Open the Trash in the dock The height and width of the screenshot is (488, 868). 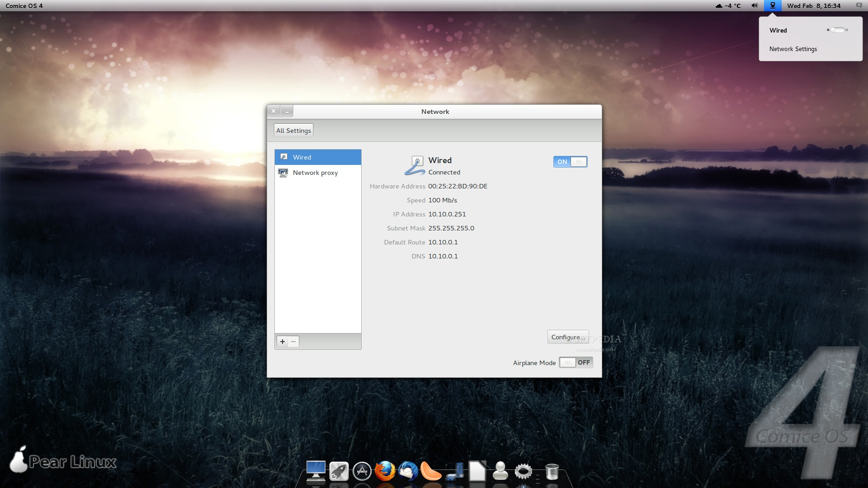click(552, 471)
